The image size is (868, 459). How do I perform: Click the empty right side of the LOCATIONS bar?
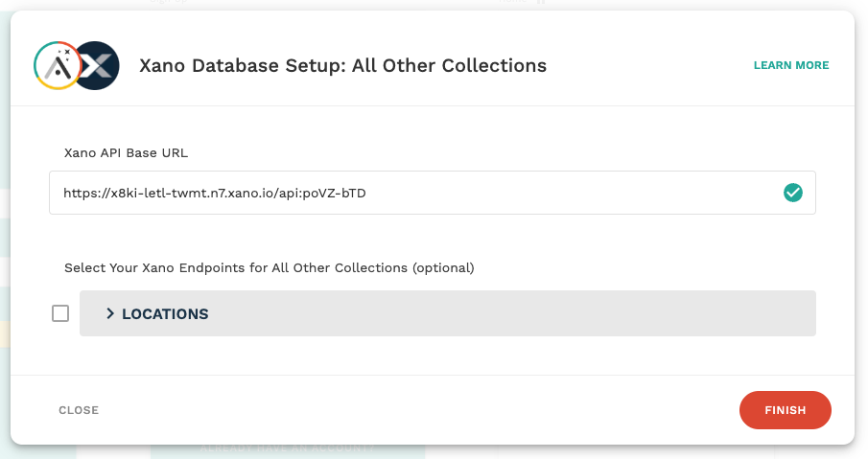(x=575, y=313)
